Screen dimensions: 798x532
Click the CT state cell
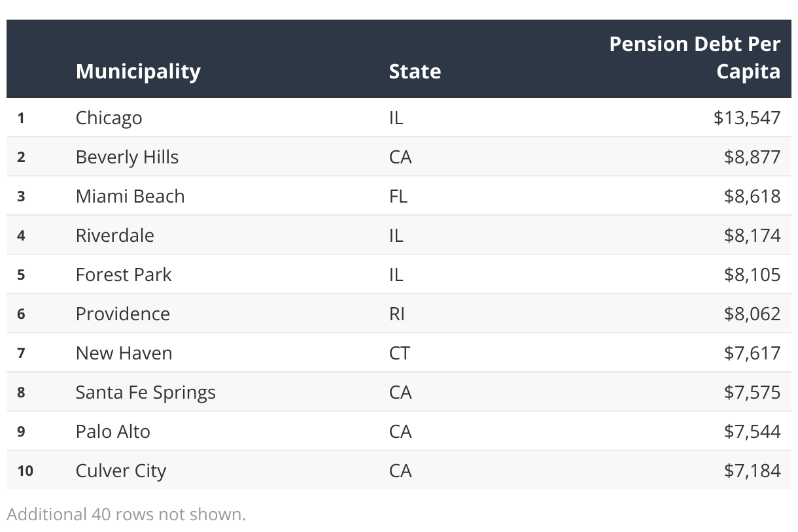click(399, 353)
